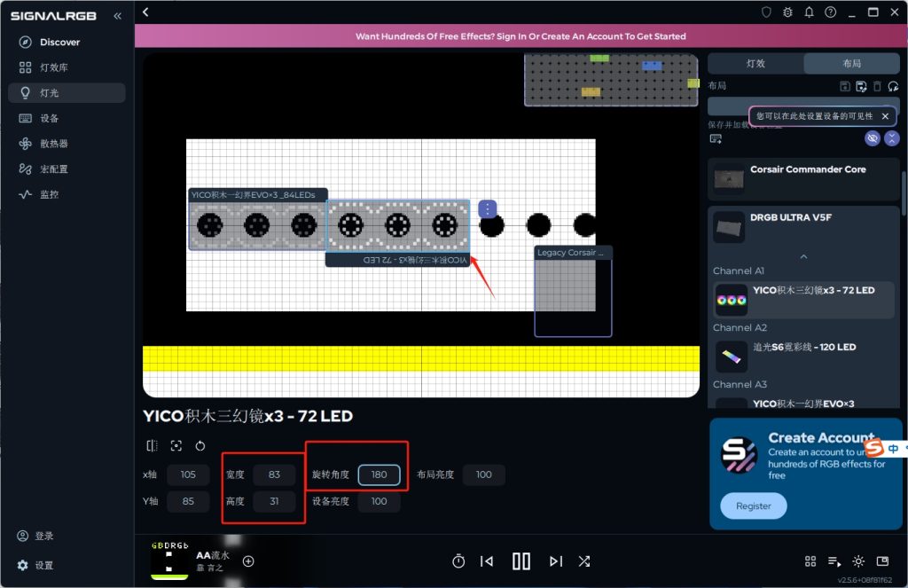Open help question mark icon
This screenshot has width=908, height=588.
point(830,12)
